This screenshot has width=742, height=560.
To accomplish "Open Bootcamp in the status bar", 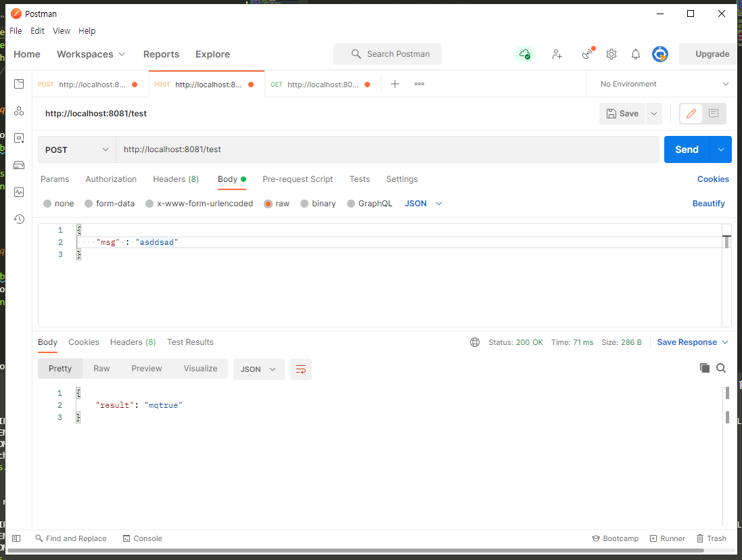I will click(x=616, y=538).
